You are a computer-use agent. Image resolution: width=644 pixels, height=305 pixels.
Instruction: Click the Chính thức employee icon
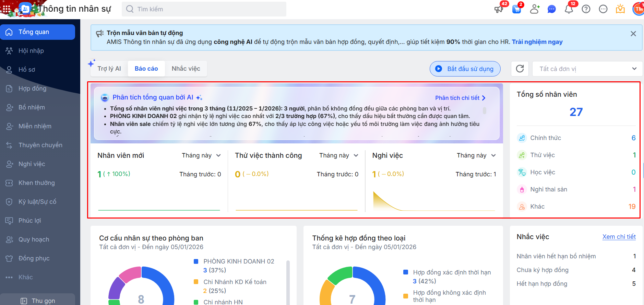tap(522, 138)
